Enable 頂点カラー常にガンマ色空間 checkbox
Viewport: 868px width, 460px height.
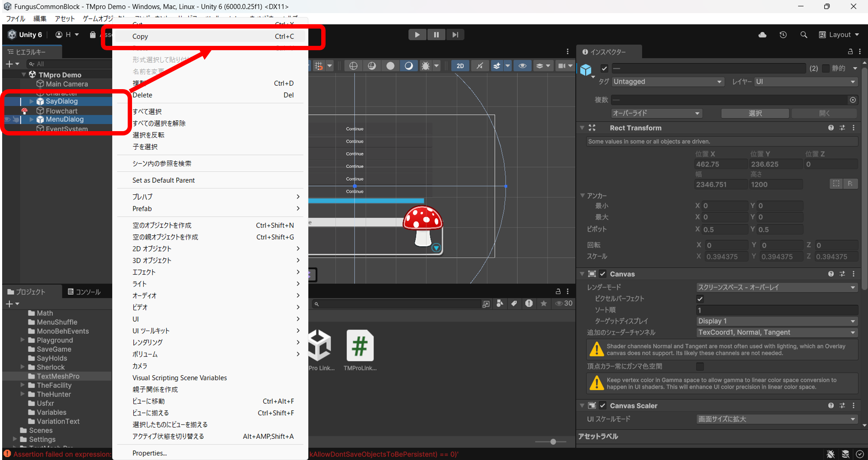(x=700, y=366)
